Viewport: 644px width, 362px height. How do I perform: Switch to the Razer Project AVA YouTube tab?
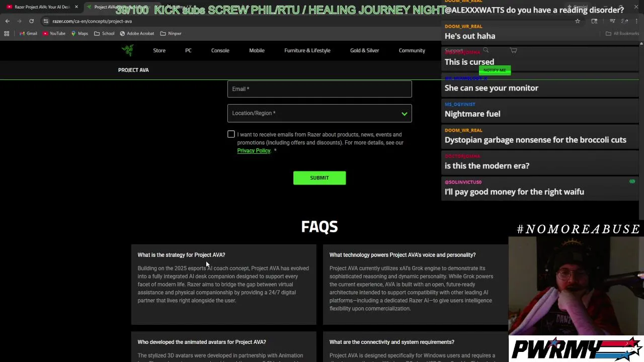coord(41,7)
